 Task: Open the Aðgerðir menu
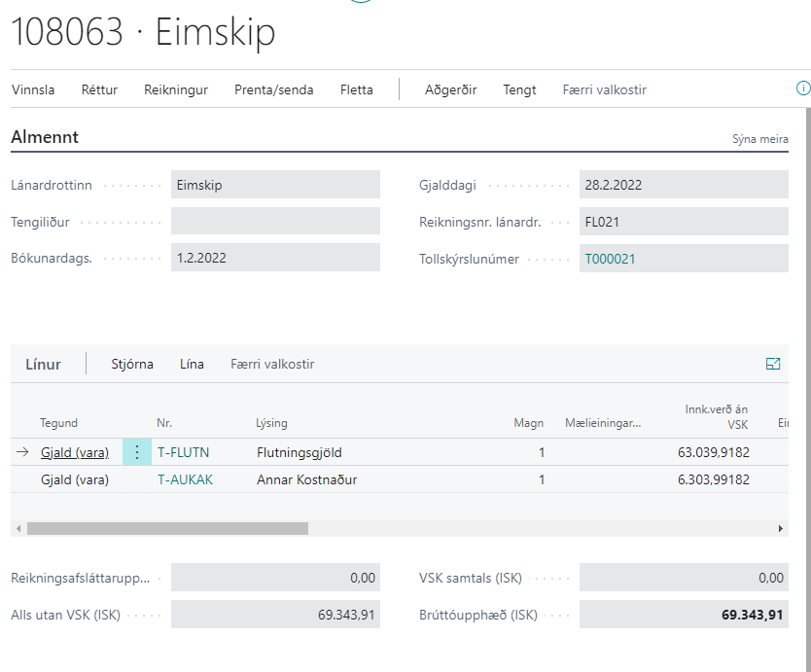[x=450, y=89]
